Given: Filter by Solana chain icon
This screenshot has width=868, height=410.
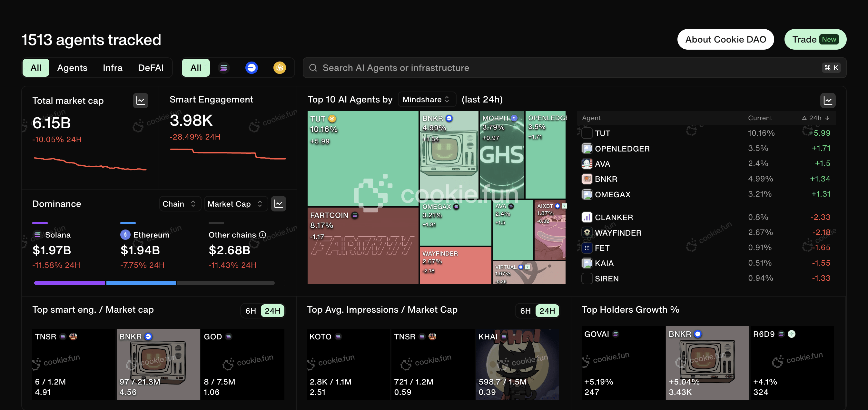Looking at the screenshot, I should click(x=224, y=68).
